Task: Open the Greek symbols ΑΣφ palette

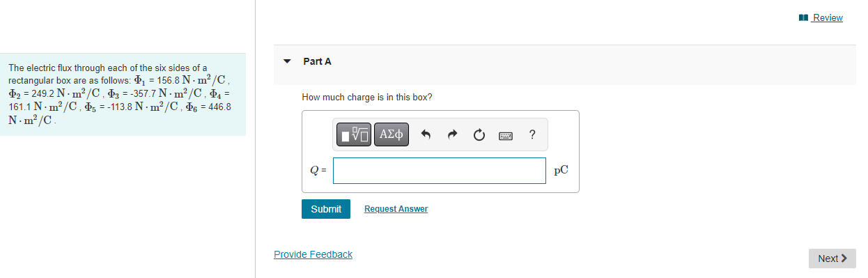Action: [392, 135]
